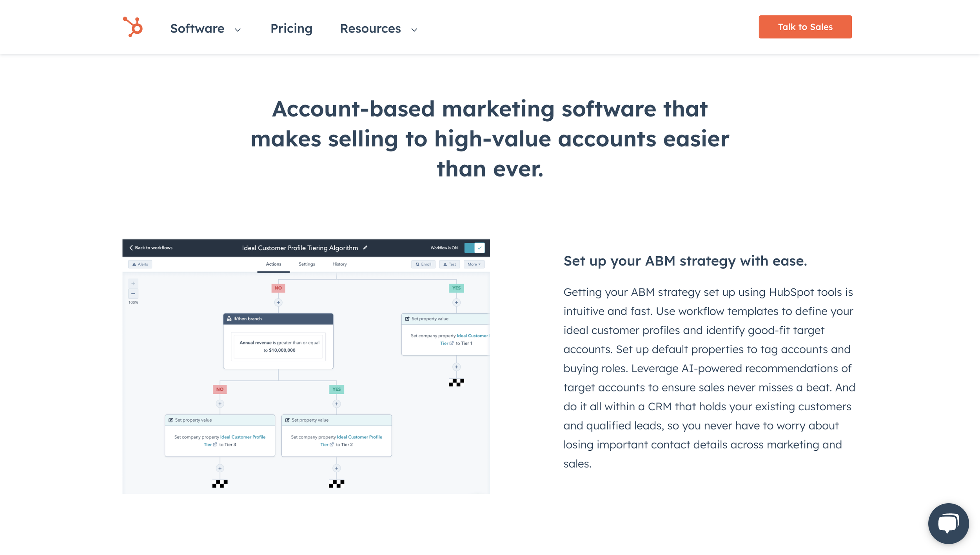This screenshot has height=555, width=980.
Task: Click the checkered flag under the Tier 2 branch
Action: point(337,484)
